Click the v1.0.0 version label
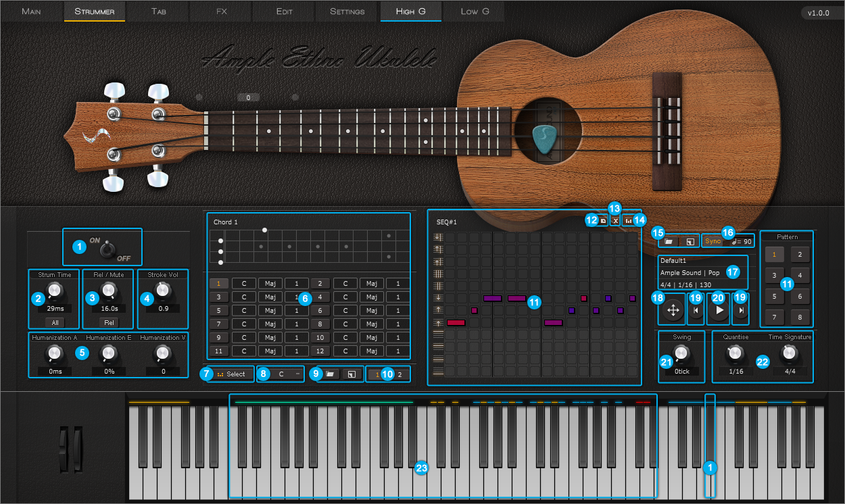845x504 pixels. pyautogui.click(x=819, y=13)
